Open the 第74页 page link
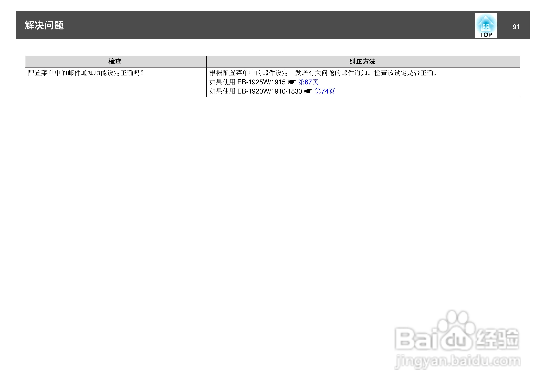This screenshot has height=392, width=555. tap(325, 91)
